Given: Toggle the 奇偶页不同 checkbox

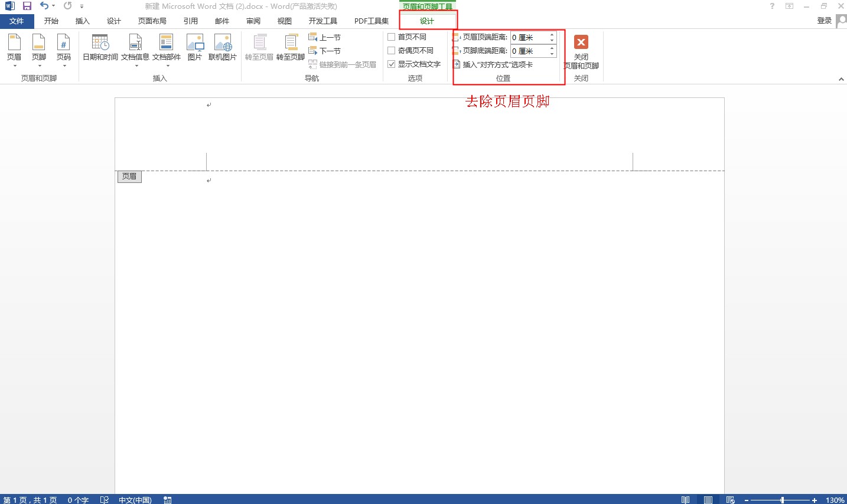Looking at the screenshot, I should [391, 51].
